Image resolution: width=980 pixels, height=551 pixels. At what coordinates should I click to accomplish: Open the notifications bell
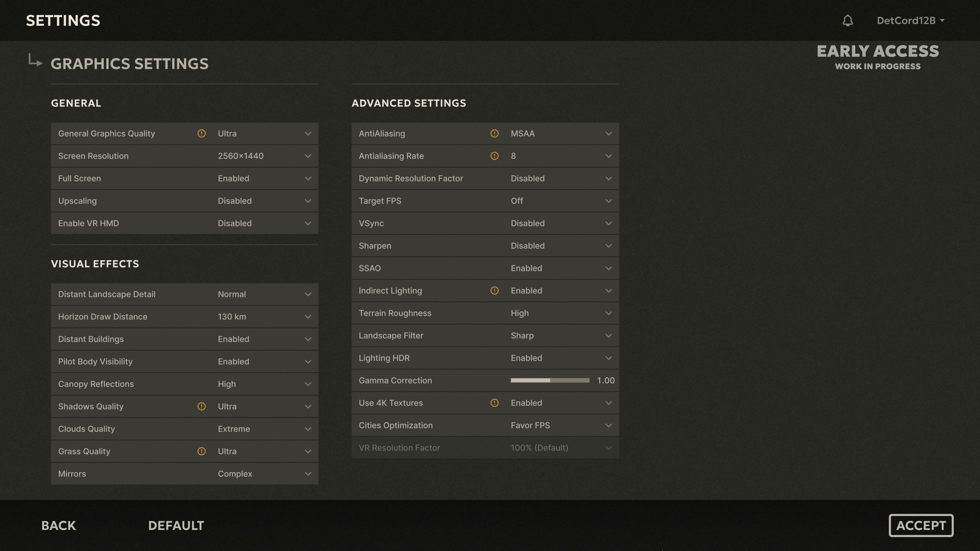click(x=848, y=20)
